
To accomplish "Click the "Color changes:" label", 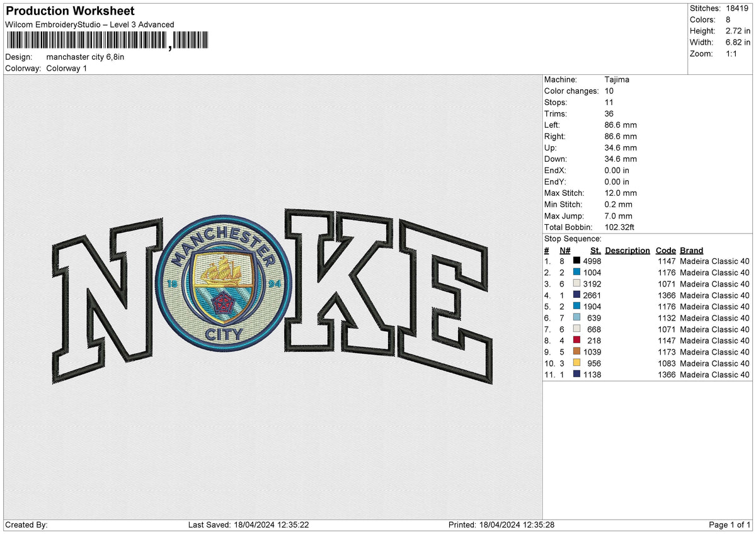I will [x=571, y=91].
